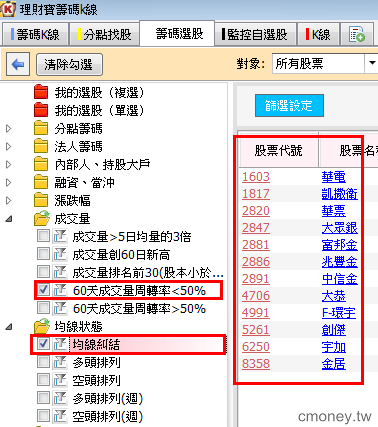378x427 pixels.
Task: Click the 清除勾選 button
Action: coord(69,64)
